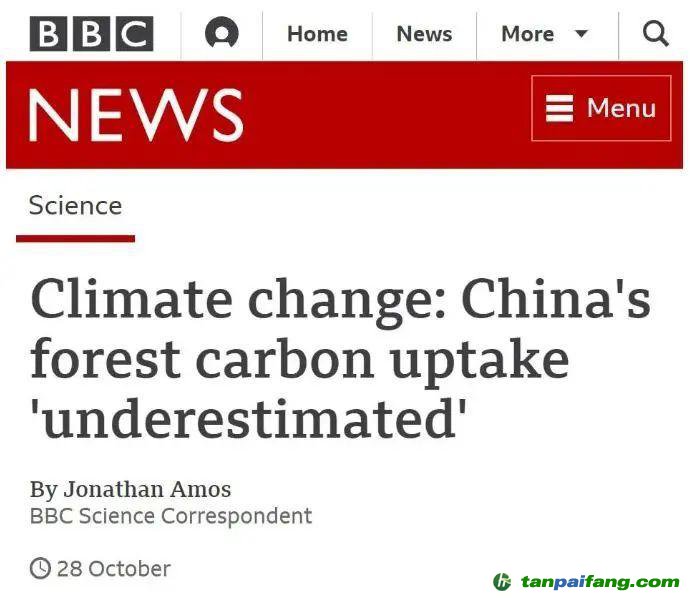Click the arrow next to More
The height and width of the screenshot is (602, 690).
(x=581, y=35)
